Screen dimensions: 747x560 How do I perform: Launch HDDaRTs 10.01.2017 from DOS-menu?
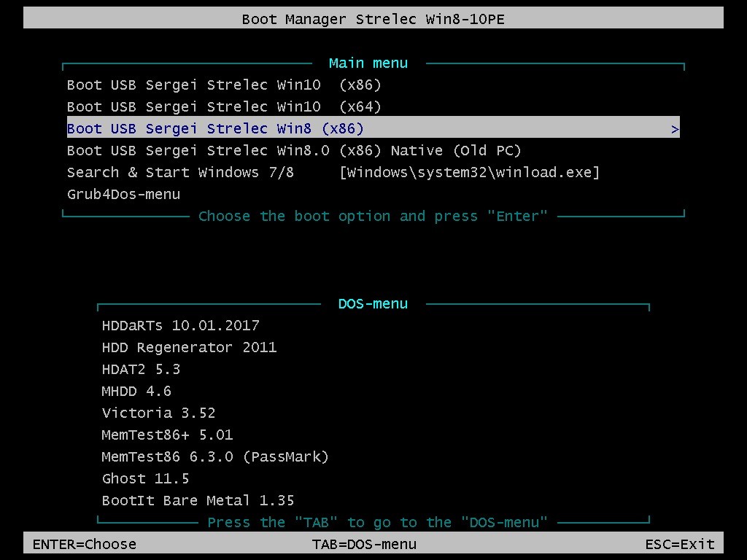[180, 325]
